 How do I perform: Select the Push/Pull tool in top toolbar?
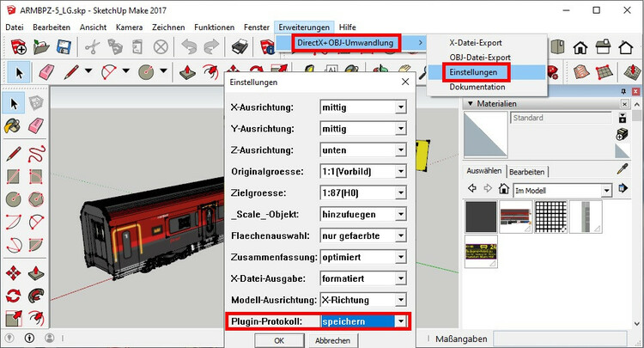(187, 72)
